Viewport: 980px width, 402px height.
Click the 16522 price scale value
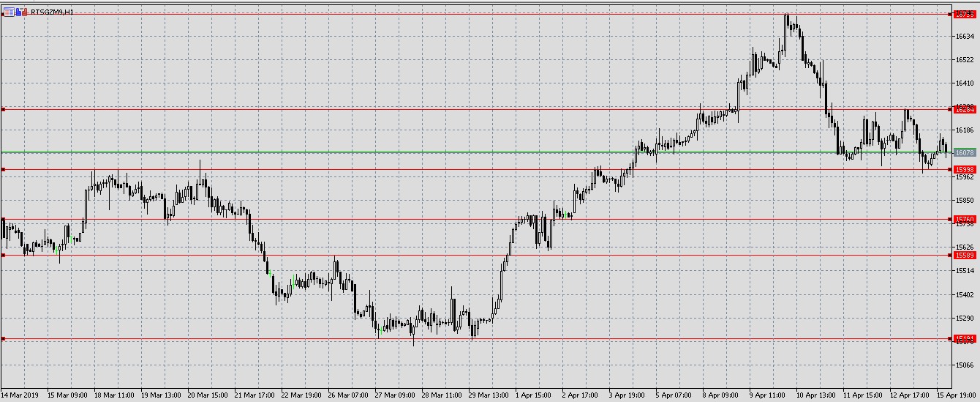[965, 60]
